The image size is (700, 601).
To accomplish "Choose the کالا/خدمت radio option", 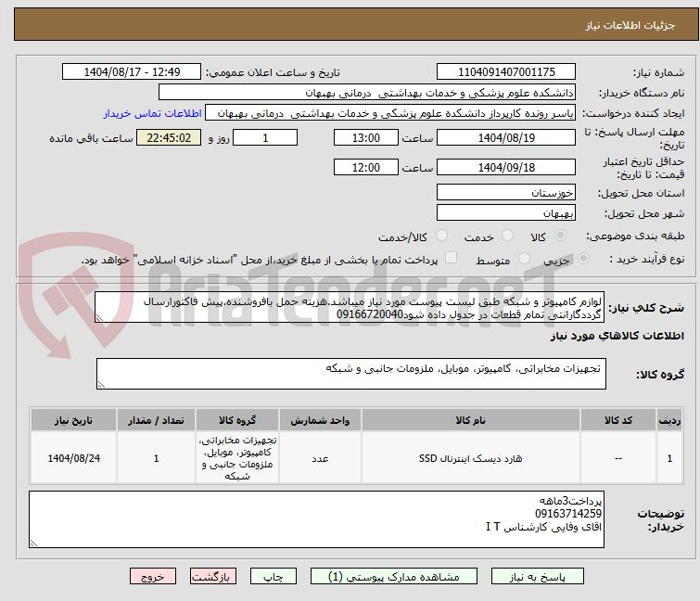I will click(441, 237).
